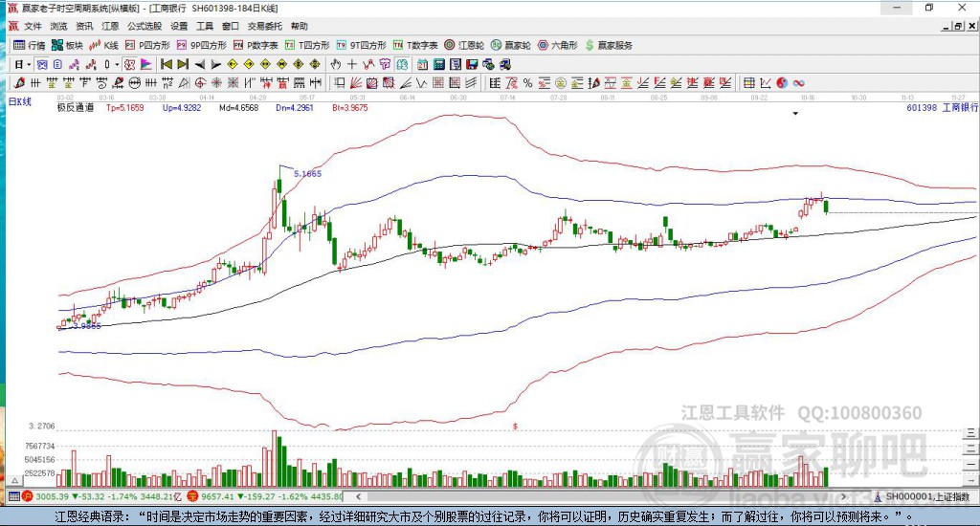This screenshot has width=980, height=526.
Task: Open the 9T四方形 tool
Action: (x=361, y=45)
